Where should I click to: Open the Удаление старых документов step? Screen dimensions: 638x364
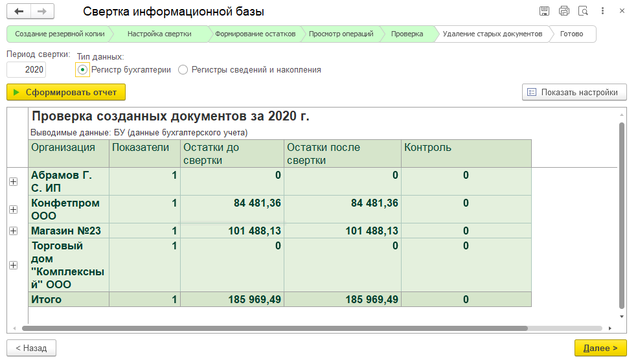[492, 34]
